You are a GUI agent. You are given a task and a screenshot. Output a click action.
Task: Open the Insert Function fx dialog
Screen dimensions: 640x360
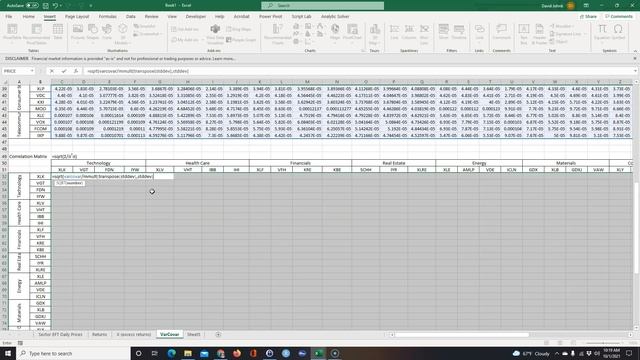click(x=76, y=71)
